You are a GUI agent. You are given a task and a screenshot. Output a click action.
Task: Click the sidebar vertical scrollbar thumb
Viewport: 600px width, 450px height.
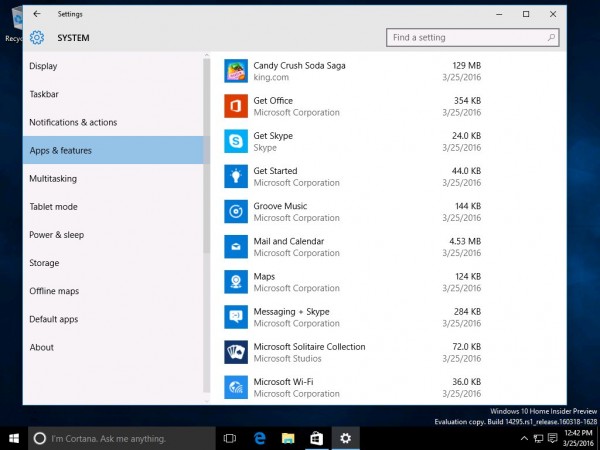tap(207, 155)
